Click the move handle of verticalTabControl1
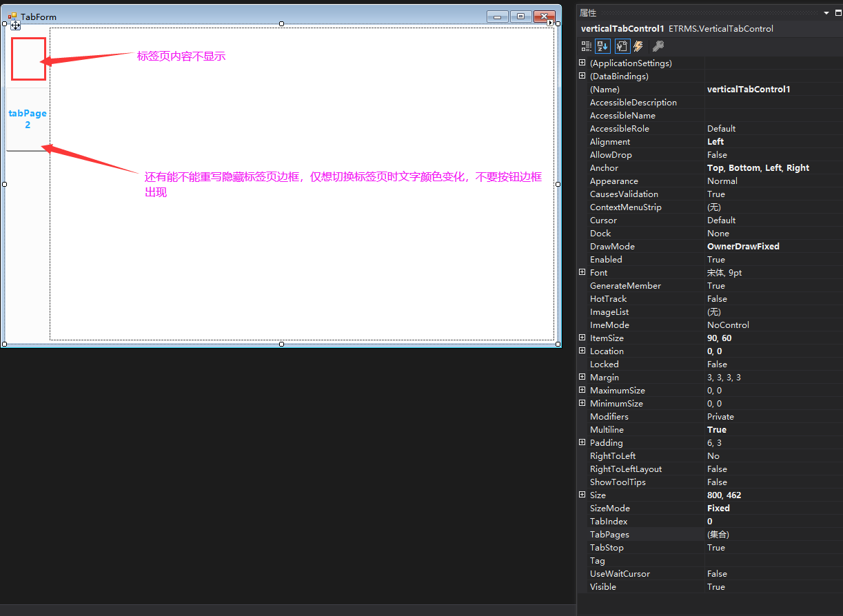The image size is (843, 616). pos(15,25)
